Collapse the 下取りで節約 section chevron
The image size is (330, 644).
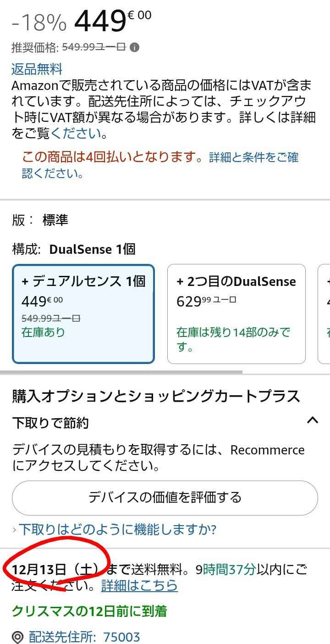tap(312, 420)
